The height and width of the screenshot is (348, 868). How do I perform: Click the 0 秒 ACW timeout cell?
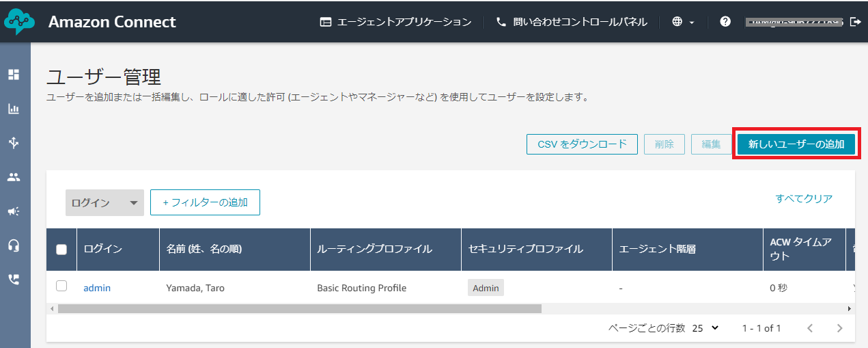[779, 288]
